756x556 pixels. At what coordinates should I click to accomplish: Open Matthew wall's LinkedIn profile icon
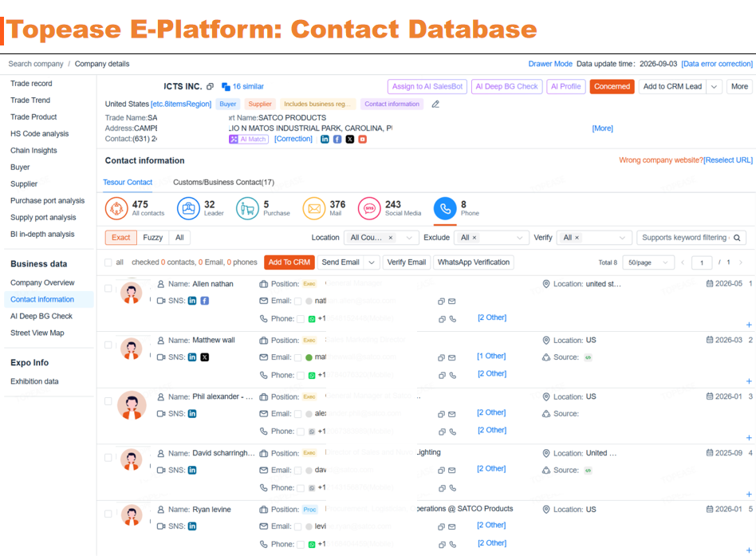[192, 357]
